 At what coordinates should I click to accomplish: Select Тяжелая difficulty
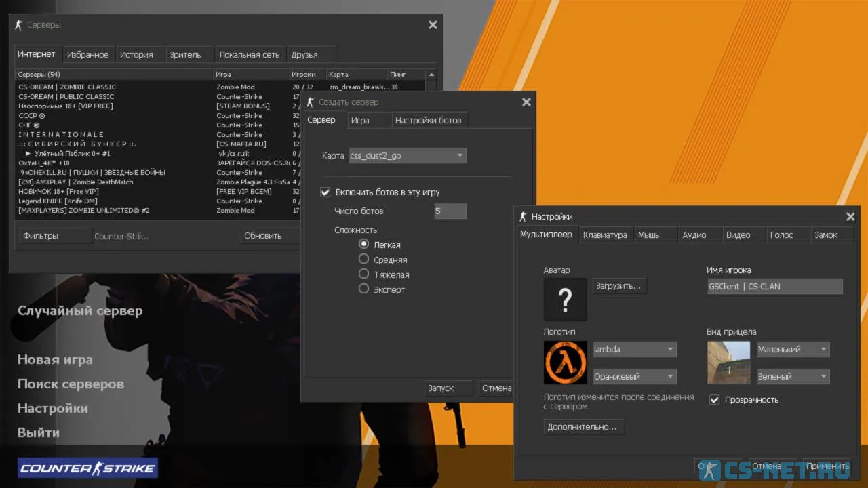point(363,274)
